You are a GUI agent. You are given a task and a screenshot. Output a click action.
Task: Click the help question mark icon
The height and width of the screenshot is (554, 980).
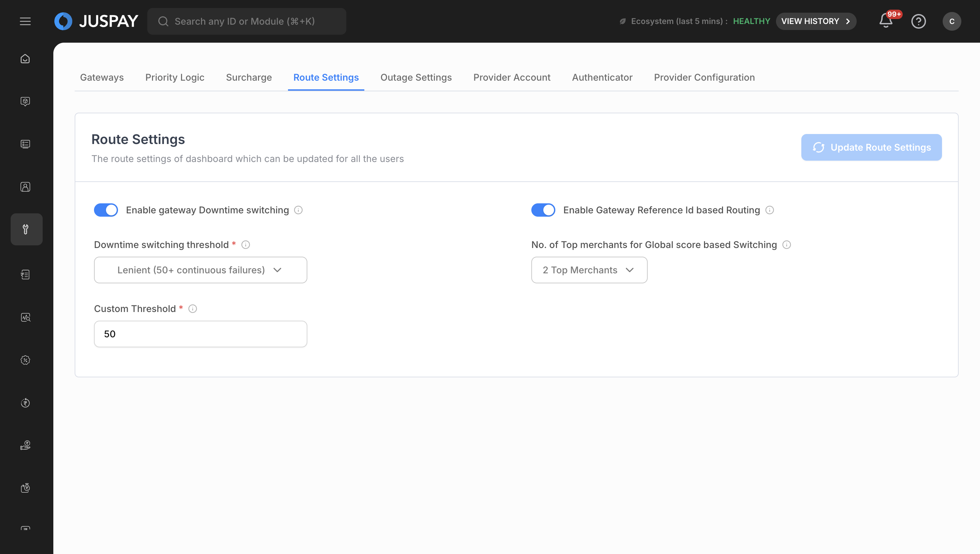918,21
